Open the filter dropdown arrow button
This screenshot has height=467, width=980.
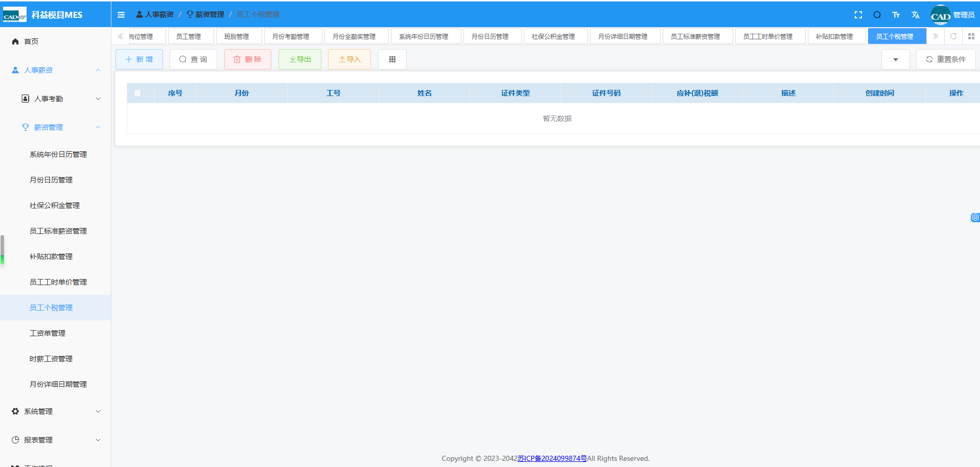coord(896,59)
